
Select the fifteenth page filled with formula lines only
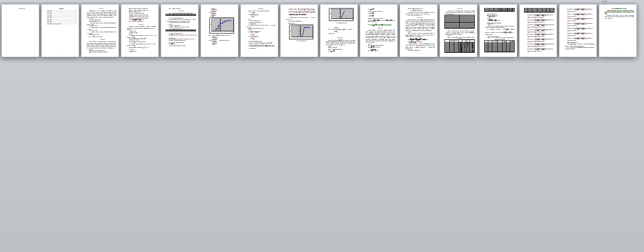578,31
